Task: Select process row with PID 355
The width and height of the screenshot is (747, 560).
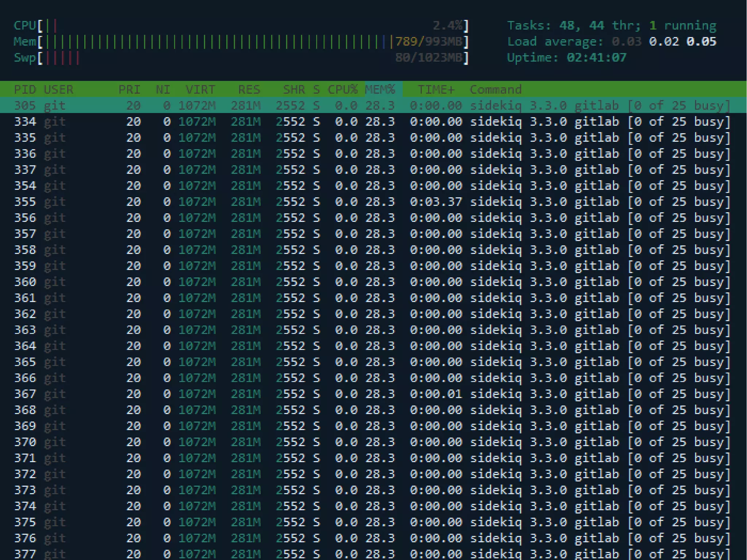Action: click(x=373, y=202)
